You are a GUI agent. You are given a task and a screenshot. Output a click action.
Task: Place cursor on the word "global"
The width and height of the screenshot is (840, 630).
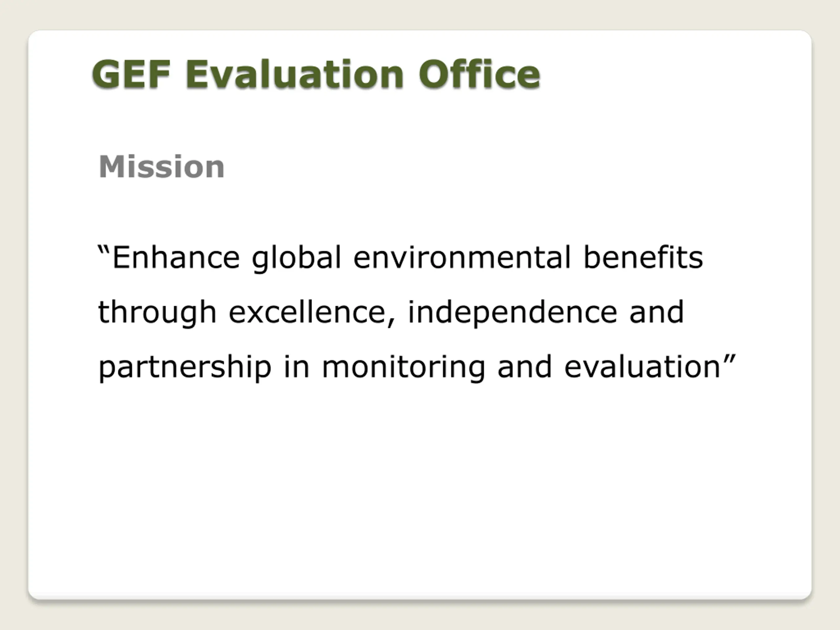click(297, 258)
